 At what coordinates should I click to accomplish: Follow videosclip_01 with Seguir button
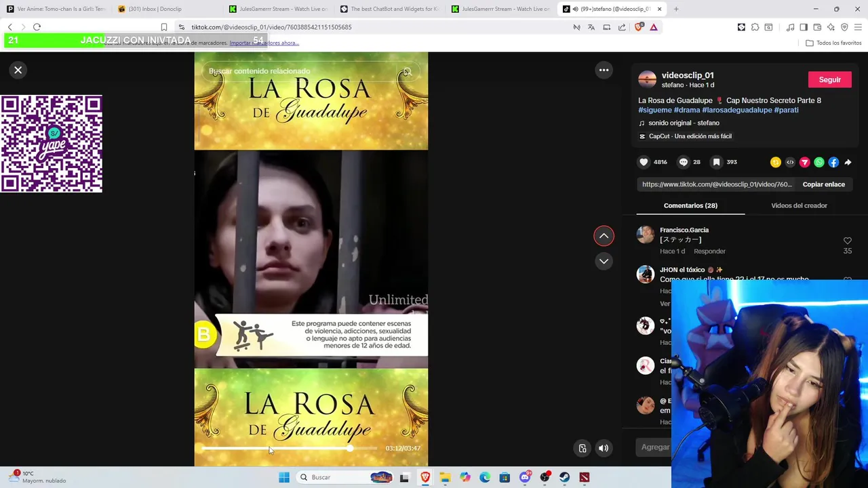[829, 79]
